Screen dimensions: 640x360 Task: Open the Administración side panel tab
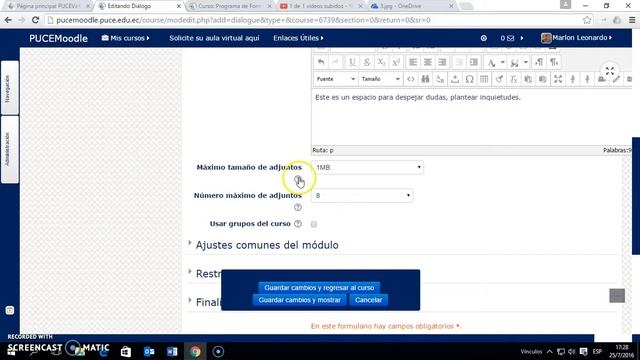click(9, 149)
